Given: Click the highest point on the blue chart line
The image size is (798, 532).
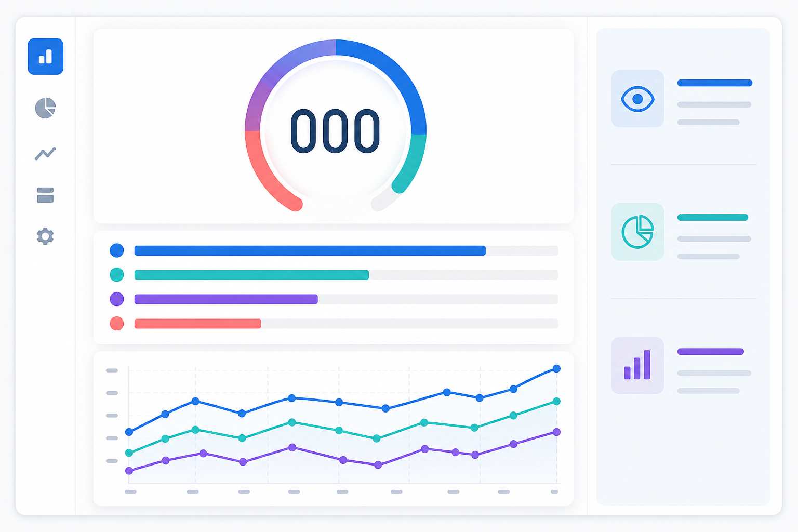Looking at the screenshot, I should 556,369.
